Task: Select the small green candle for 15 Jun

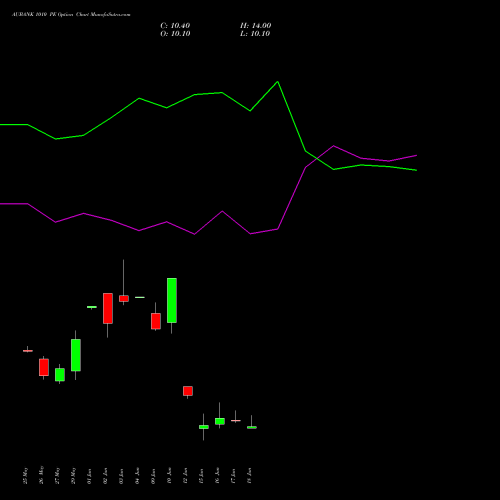Action: (x=204, y=427)
